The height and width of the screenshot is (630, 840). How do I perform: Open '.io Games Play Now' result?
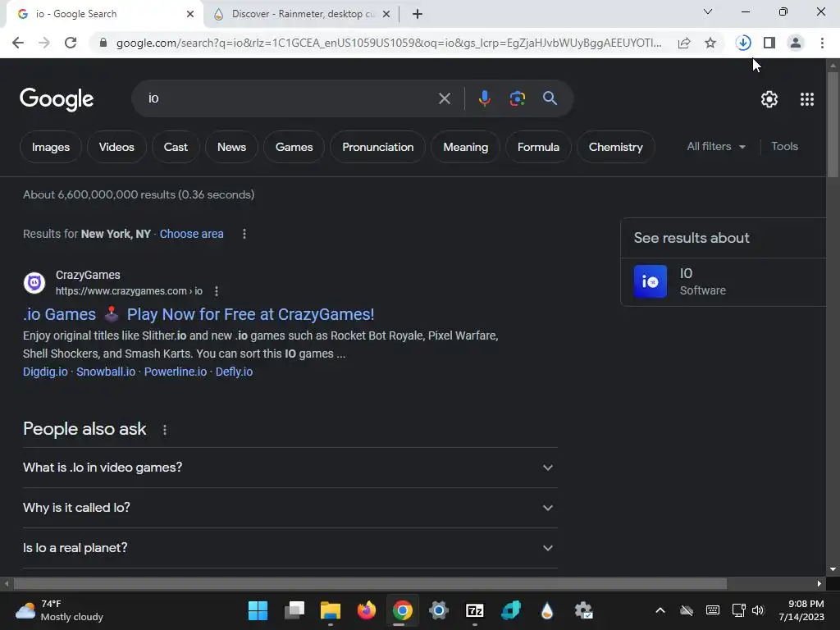199,314
